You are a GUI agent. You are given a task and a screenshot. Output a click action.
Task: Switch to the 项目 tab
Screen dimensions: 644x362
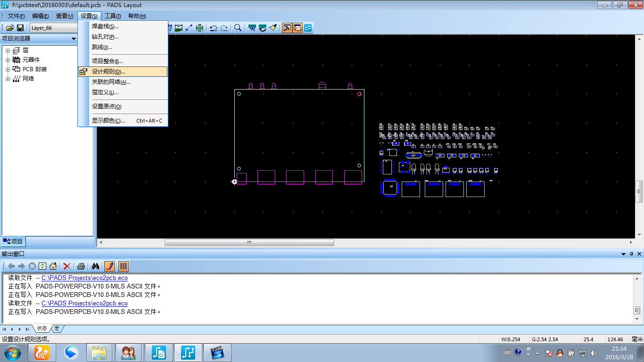13,241
